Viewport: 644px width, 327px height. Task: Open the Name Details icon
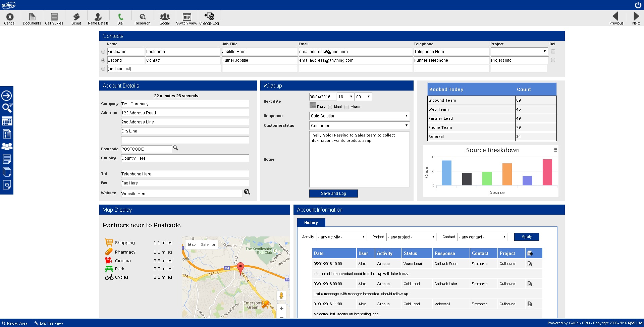click(x=98, y=17)
